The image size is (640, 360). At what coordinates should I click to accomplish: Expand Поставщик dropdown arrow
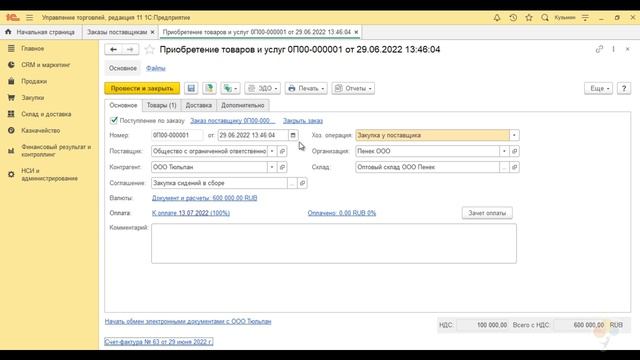point(272,151)
